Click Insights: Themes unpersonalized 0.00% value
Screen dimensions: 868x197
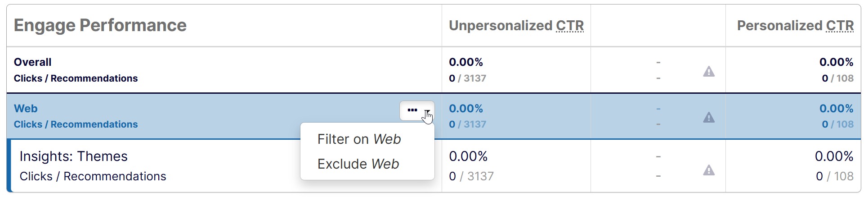coord(468,156)
